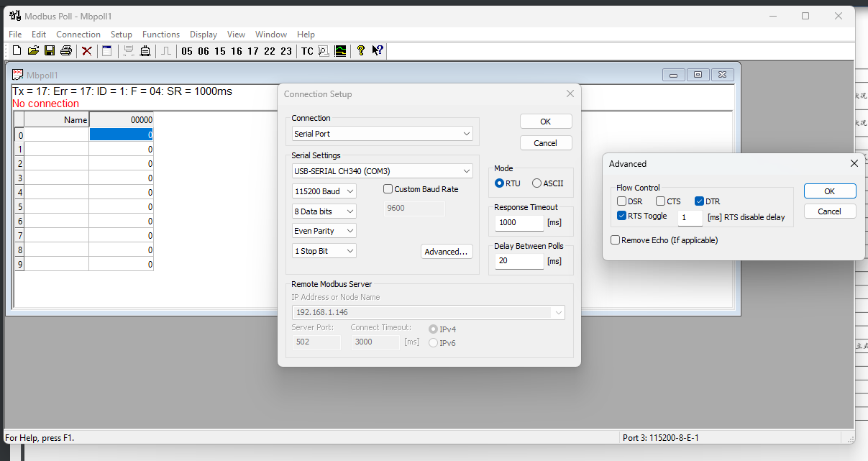Image resolution: width=868 pixels, height=461 pixels.
Task: Click the context help arrow-question icon
Action: point(378,51)
